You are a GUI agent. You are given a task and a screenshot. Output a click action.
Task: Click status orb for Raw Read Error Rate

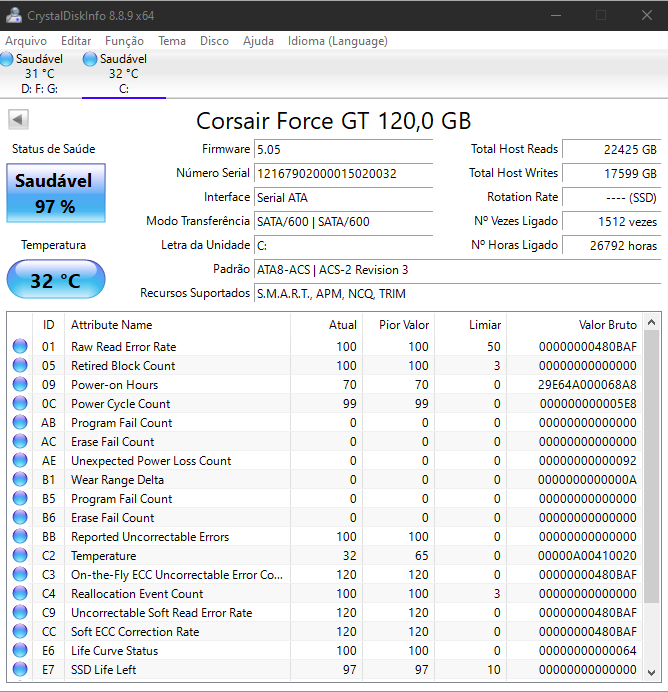[20, 346]
